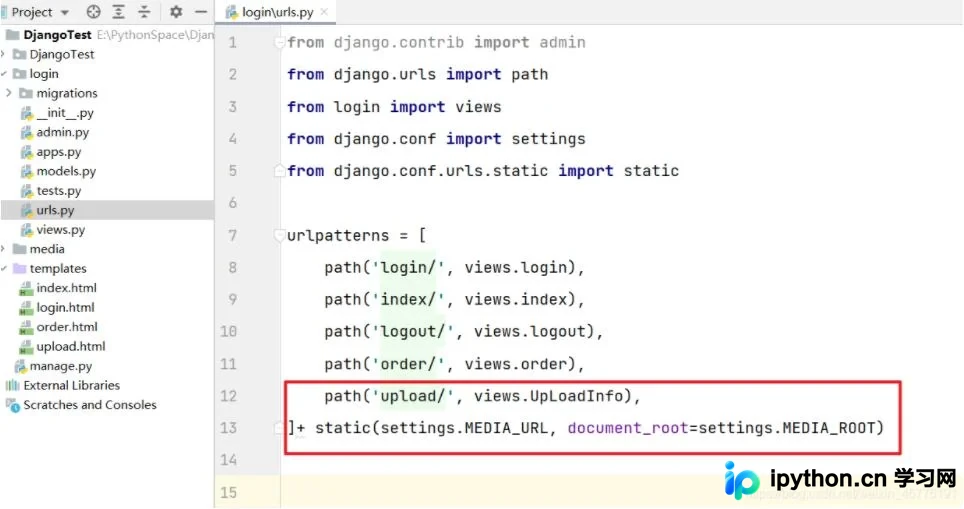964x509 pixels.
Task: Open admin.py in project tree
Action: [62, 132]
